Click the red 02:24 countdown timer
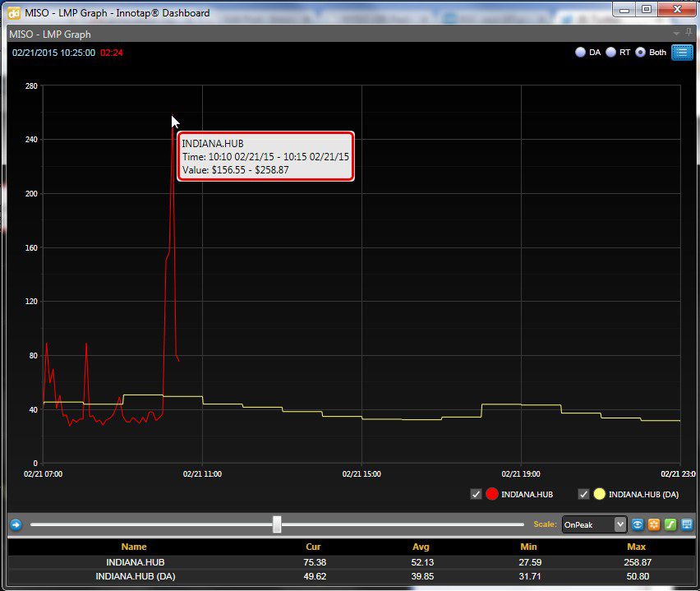The image size is (700, 591). (x=112, y=53)
